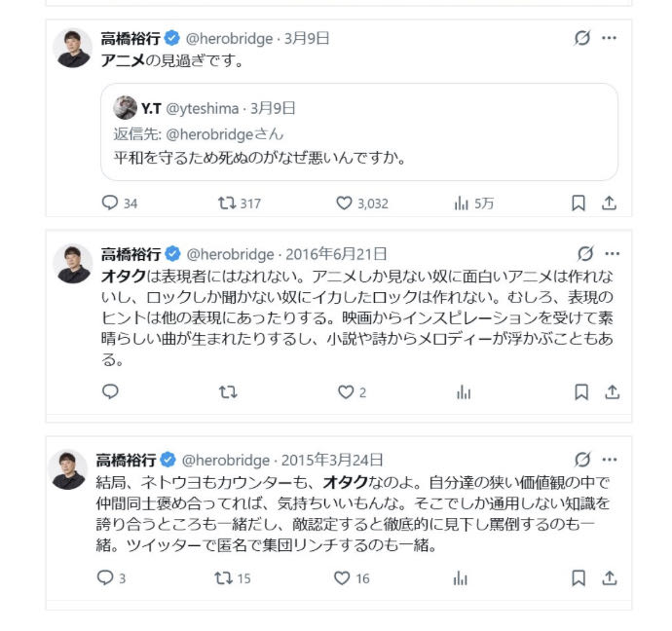Open 高橋裕行 avatar on March 9 tweet
Image resolution: width=672 pixels, height=631 pixels.
(x=73, y=48)
